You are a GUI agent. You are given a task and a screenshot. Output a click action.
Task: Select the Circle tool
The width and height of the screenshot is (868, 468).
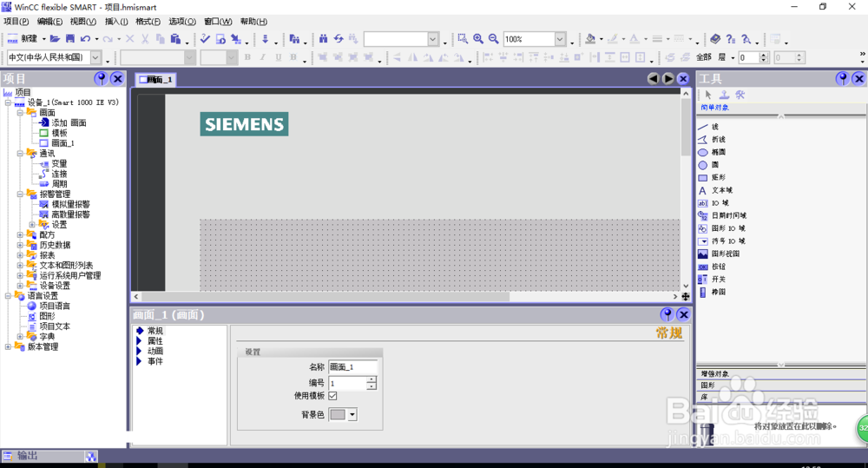click(x=715, y=165)
